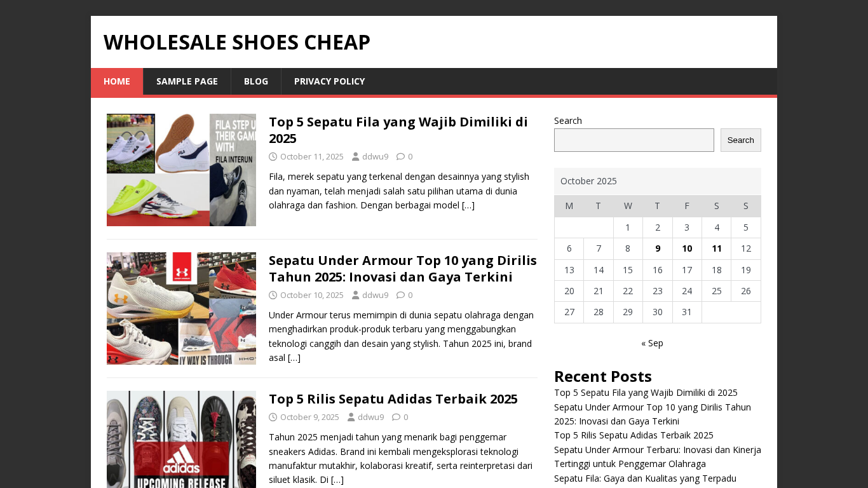The height and width of the screenshot is (488, 868).
Task: Click the comment count 0 on Adidas post
Action: [406, 417]
